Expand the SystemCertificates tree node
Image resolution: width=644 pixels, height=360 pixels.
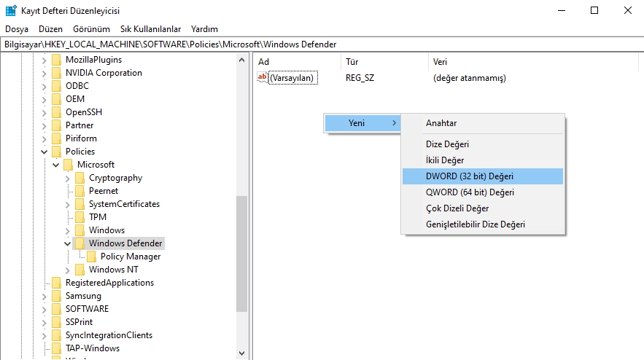67,204
